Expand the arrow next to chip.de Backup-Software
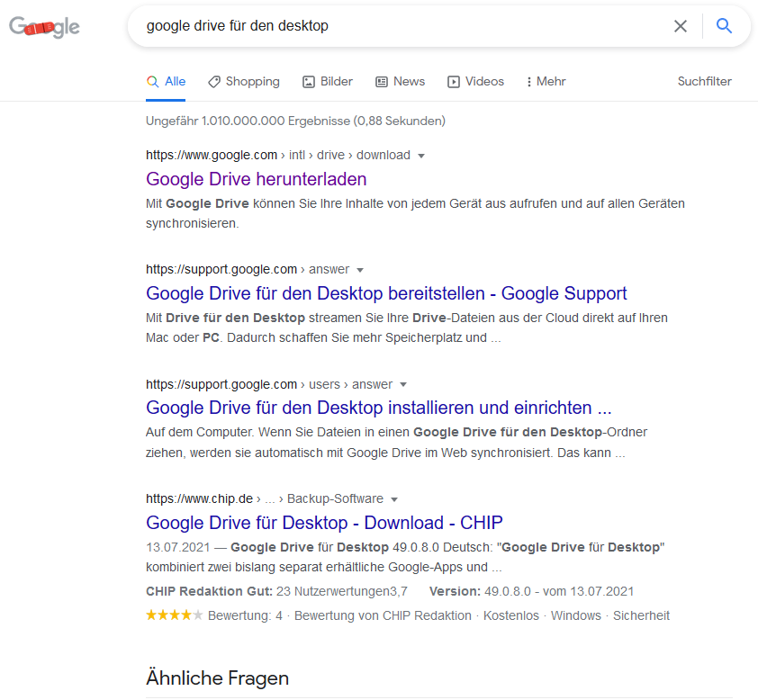The width and height of the screenshot is (758, 700). [394, 499]
